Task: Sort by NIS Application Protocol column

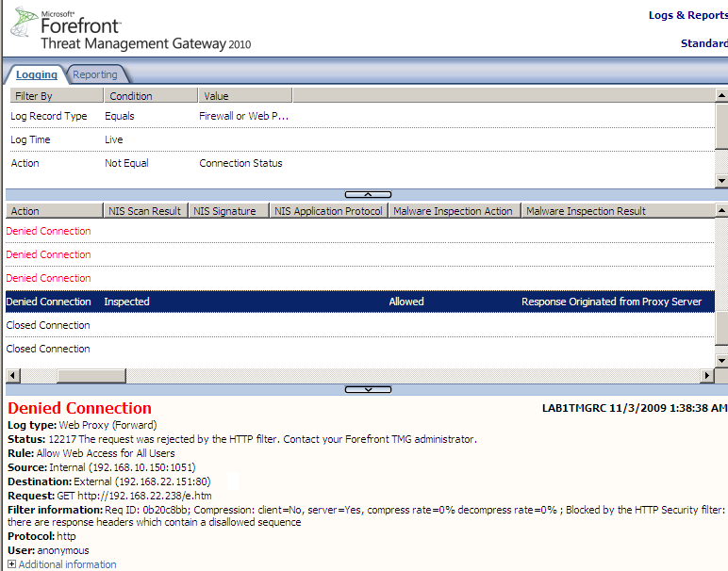Action: point(329,210)
